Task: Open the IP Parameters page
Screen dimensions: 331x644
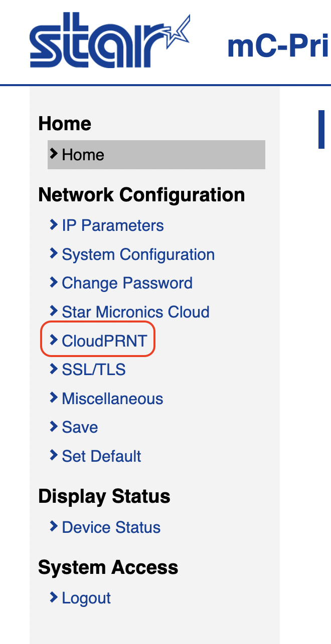Action: pyautogui.click(x=112, y=226)
